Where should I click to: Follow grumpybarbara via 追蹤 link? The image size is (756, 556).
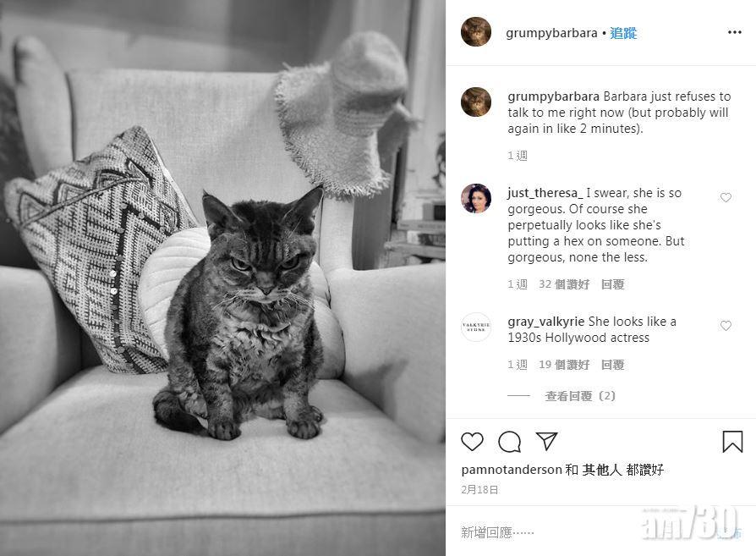pos(623,33)
